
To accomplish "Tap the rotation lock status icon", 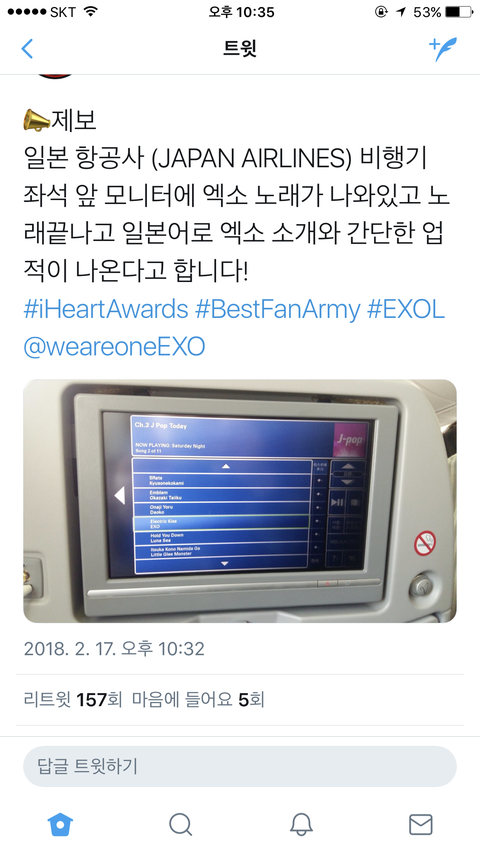I will coord(381,12).
